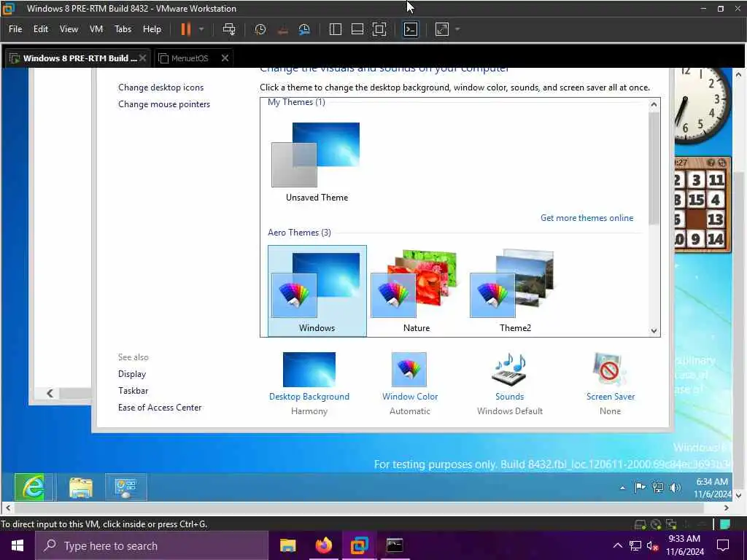The image size is (747, 560).
Task: Toggle the VMware library sidebar view icon
Action: click(336, 29)
